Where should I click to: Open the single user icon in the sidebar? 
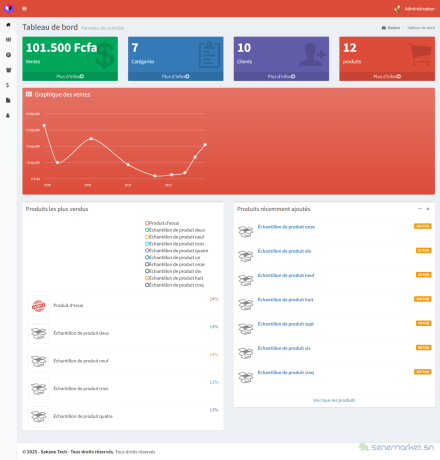(8, 115)
